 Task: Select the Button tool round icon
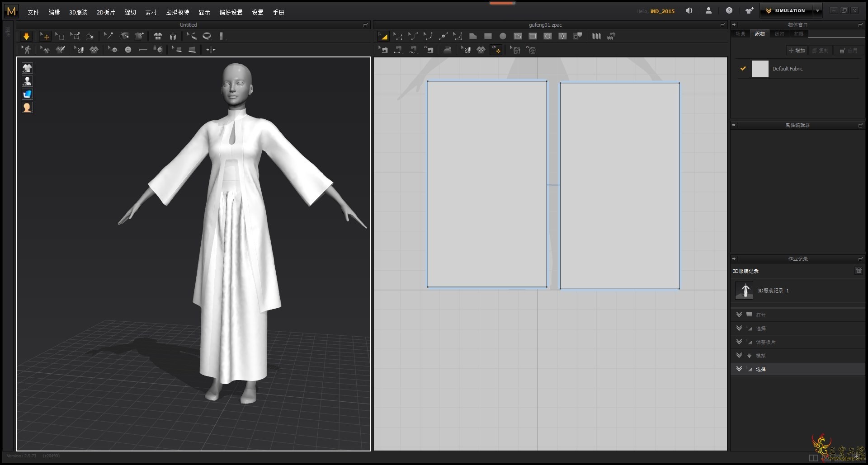tap(128, 50)
